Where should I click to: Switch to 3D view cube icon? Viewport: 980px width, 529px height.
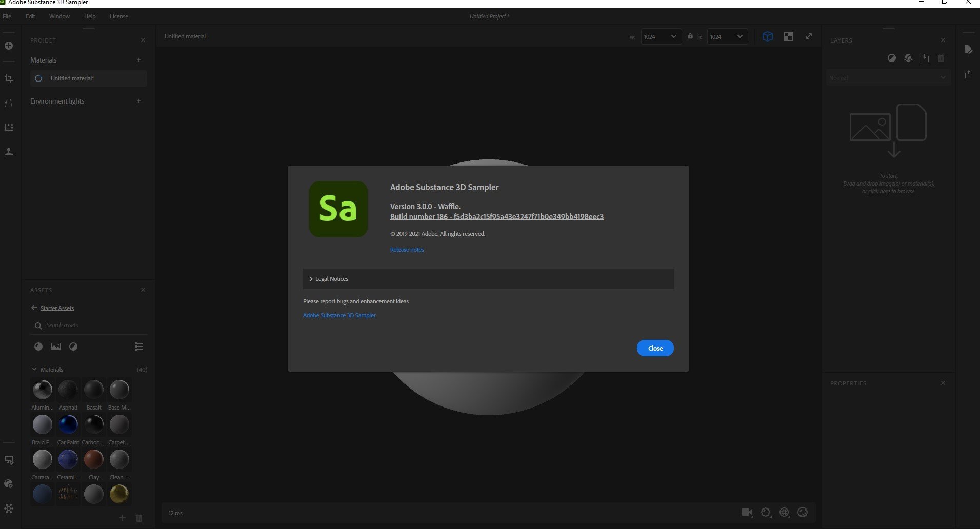coord(768,36)
